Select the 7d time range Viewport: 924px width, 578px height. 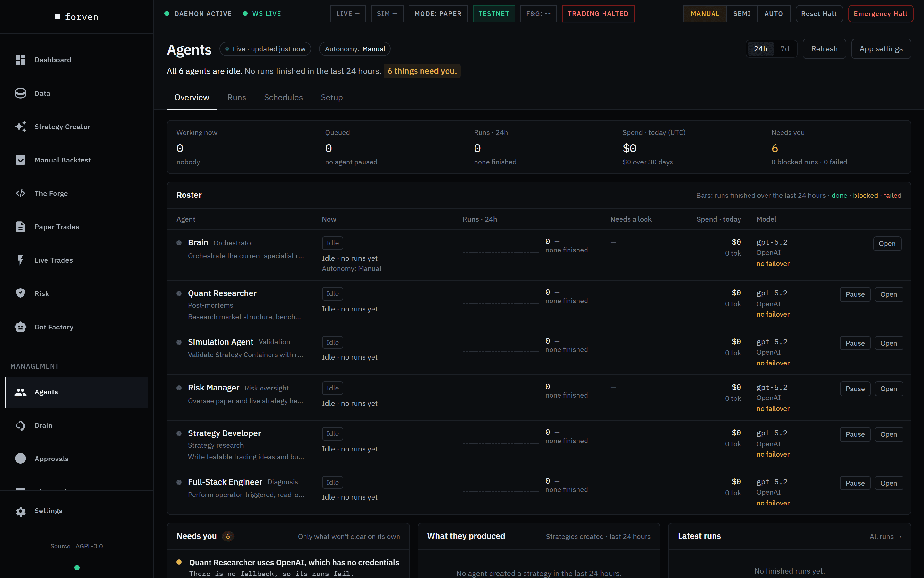click(785, 49)
